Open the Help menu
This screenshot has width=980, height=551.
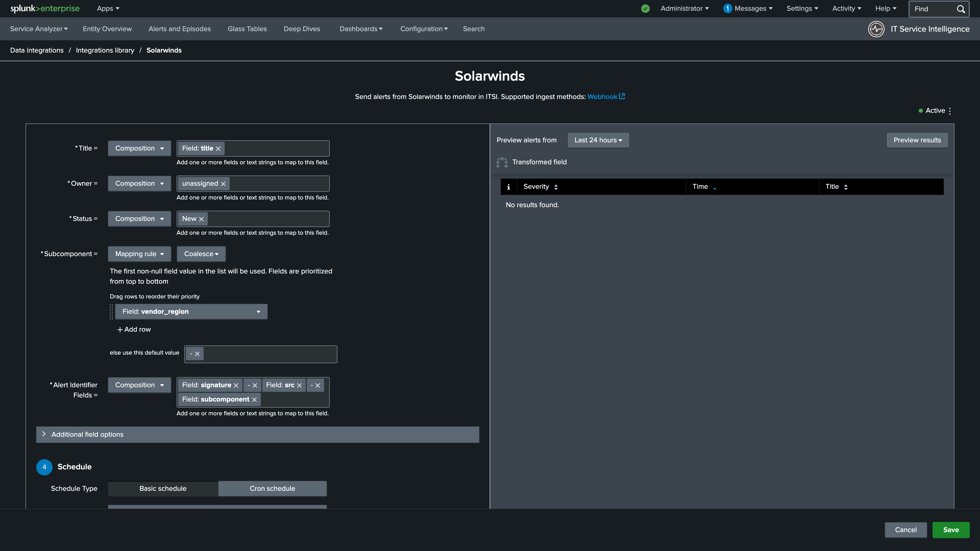[x=886, y=8]
